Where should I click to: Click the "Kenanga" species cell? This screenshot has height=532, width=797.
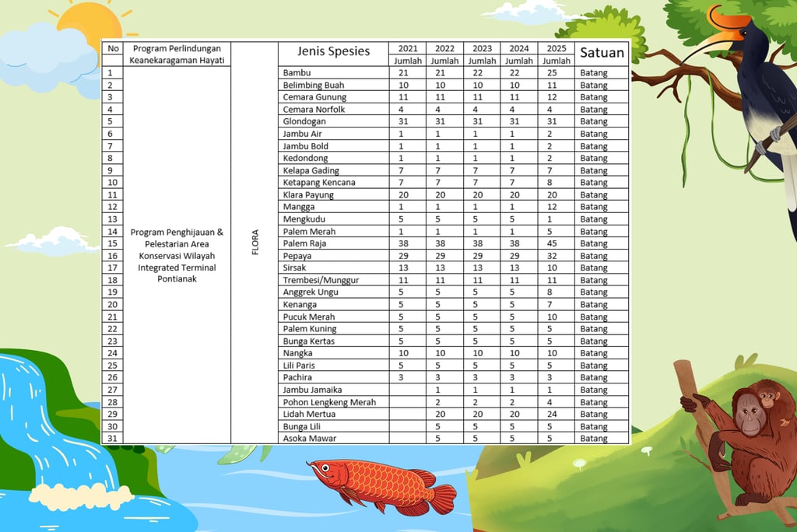click(x=333, y=304)
